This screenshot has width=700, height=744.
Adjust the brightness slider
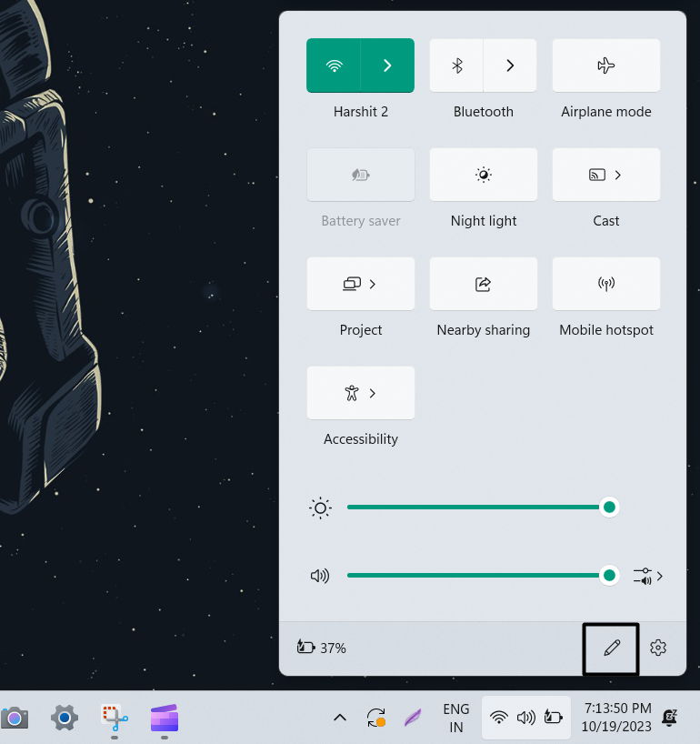coord(482,508)
